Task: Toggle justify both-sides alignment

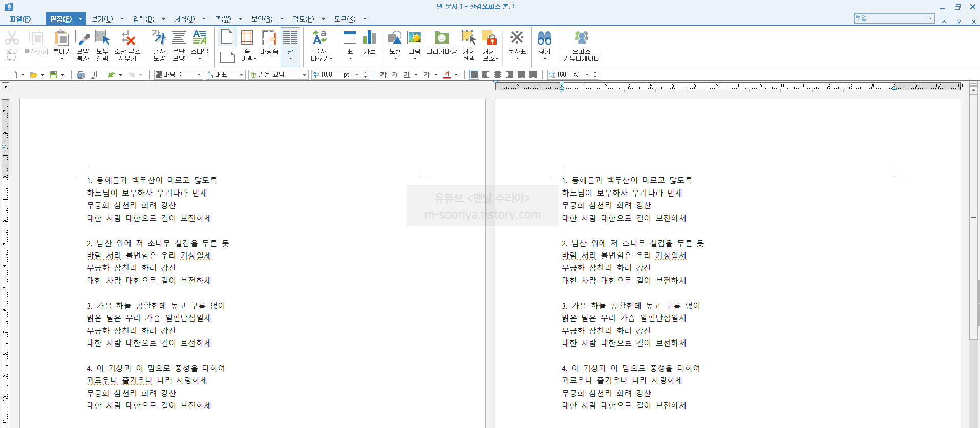Action: coord(474,75)
